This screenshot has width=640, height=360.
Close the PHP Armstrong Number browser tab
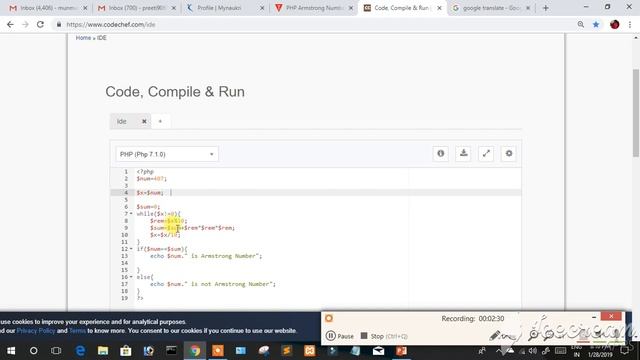(351, 8)
